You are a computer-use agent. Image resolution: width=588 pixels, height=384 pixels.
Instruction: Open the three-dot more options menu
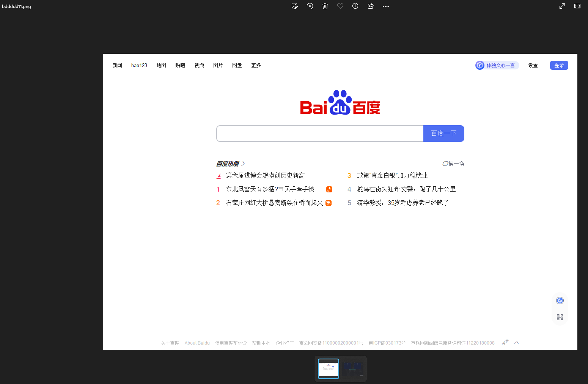click(x=386, y=6)
